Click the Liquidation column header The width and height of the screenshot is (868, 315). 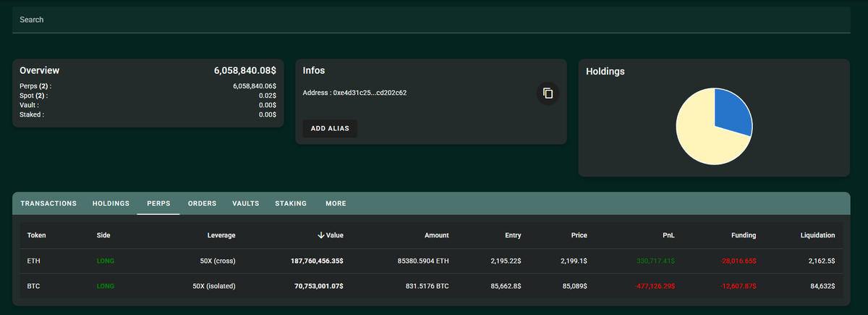coord(818,235)
